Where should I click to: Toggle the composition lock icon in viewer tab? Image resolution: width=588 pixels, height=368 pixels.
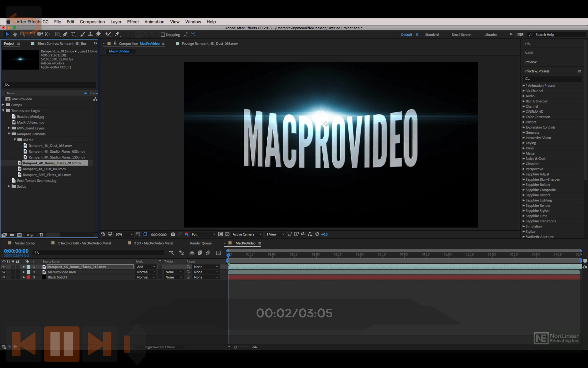(115, 43)
